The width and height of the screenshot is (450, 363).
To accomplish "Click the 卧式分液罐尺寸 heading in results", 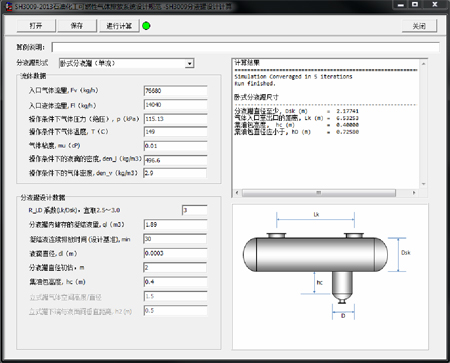I will click(x=256, y=97).
